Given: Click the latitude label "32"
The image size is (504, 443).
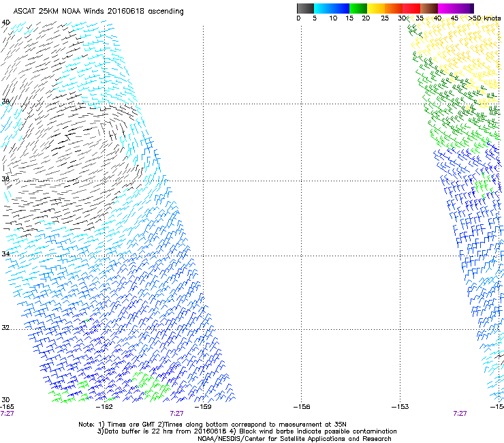Looking at the screenshot, I should [5, 328].
